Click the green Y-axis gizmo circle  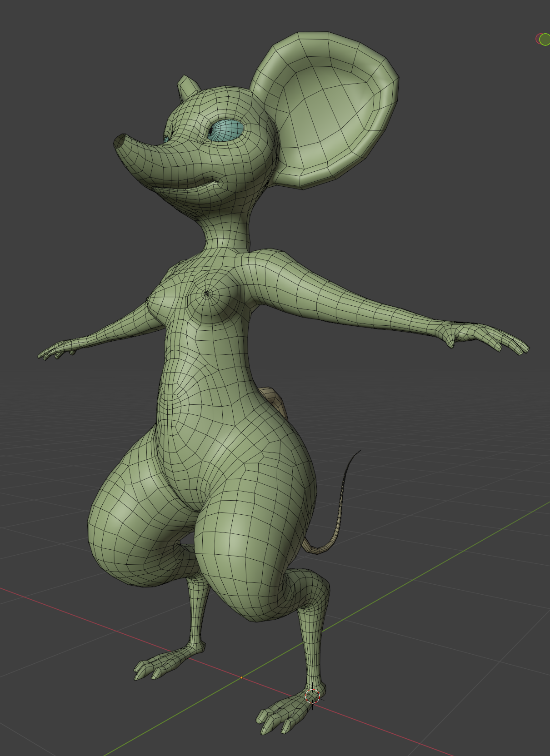545,40
